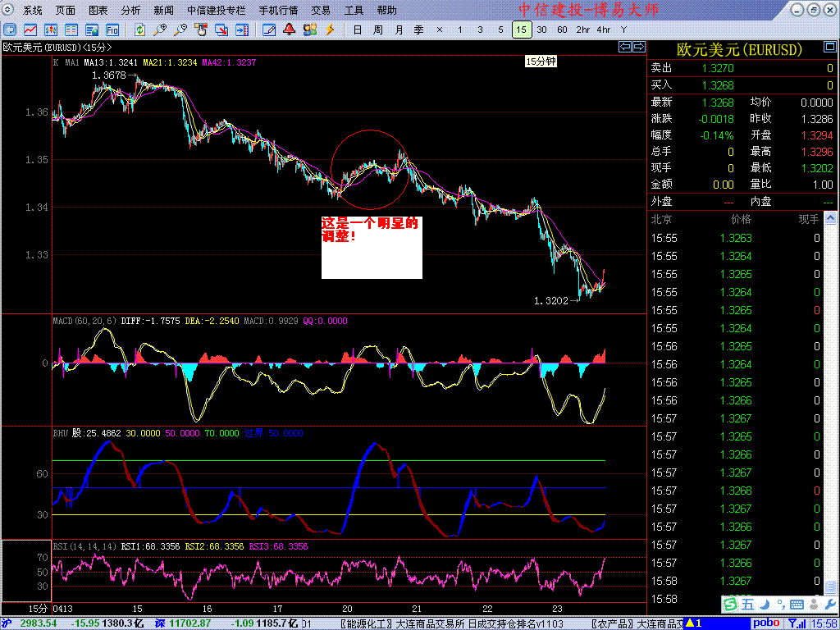
Task: Click the input method keyboard icon
Action: click(797, 605)
